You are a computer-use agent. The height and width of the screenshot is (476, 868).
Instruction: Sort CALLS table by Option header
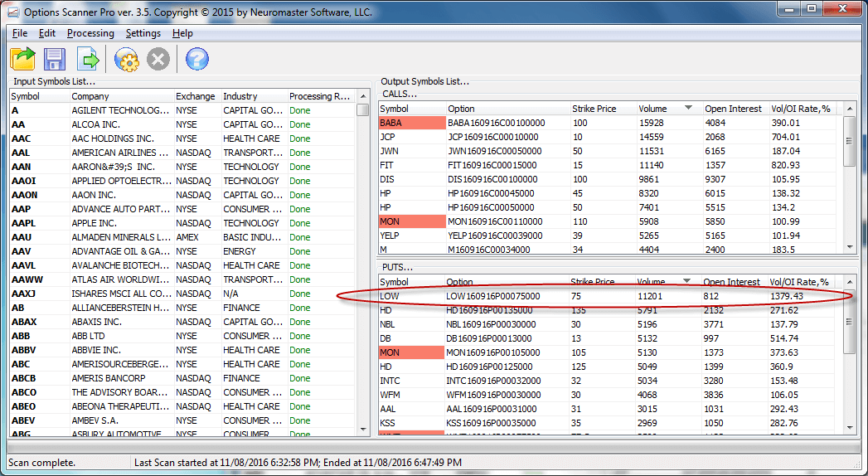(507, 109)
